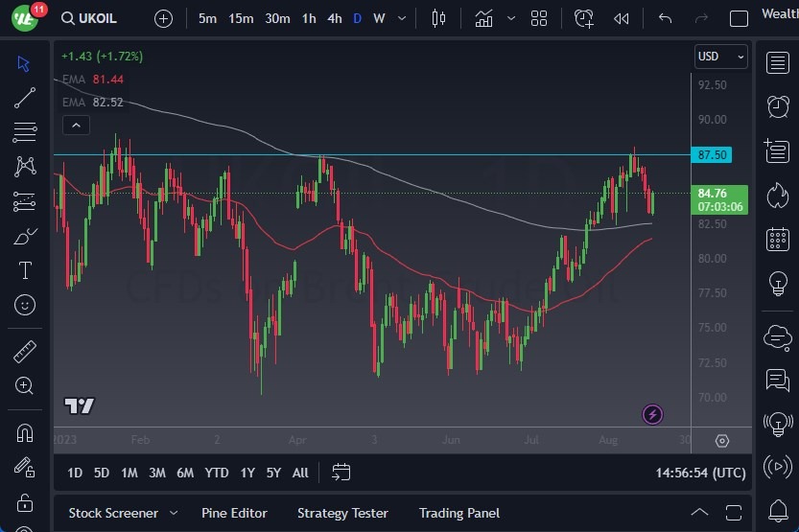
Task: Select the trend line drawing tool
Action: click(25, 97)
